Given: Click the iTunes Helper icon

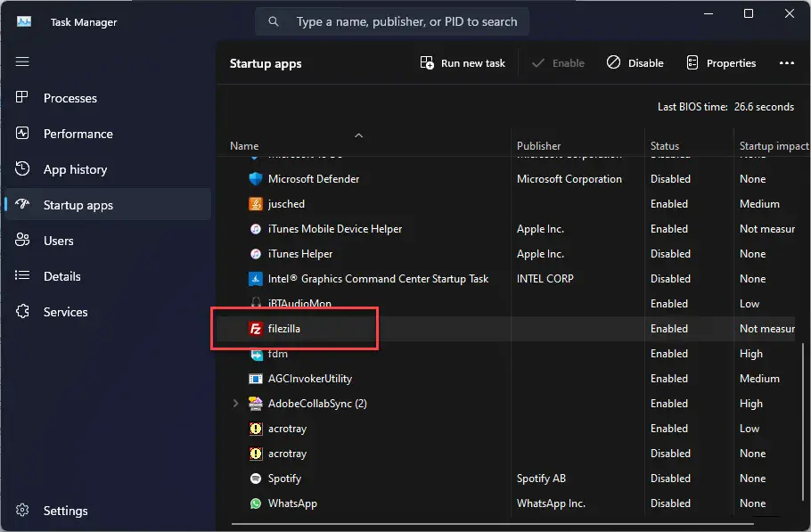Looking at the screenshot, I should [x=256, y=254].
